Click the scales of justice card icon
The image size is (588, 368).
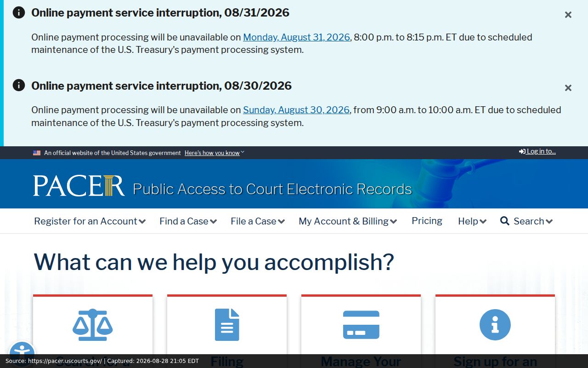coord(92,325)
